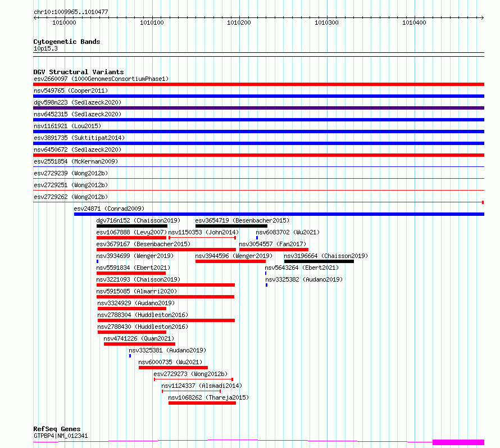This screenshot has height=448, width=500.
Task: Open esv2729239 (Wong2012b) variant
Action: [x=71, y=173]
